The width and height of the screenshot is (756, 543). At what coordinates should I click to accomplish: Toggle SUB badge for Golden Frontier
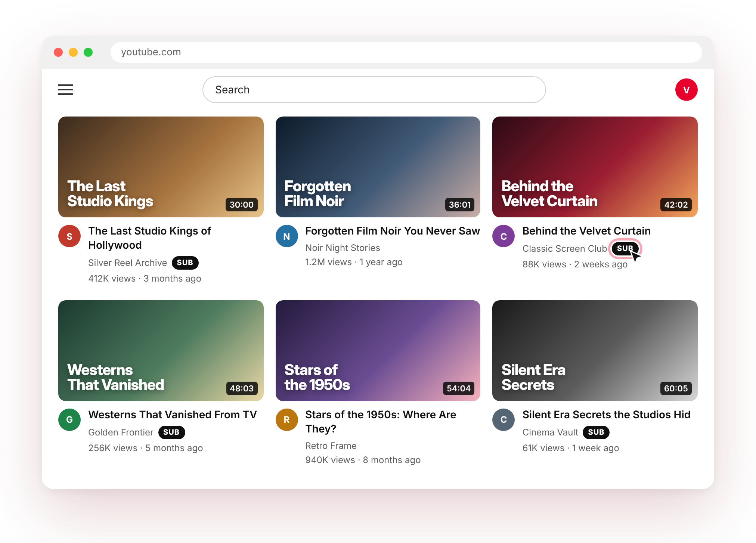[x=171, y=432]
